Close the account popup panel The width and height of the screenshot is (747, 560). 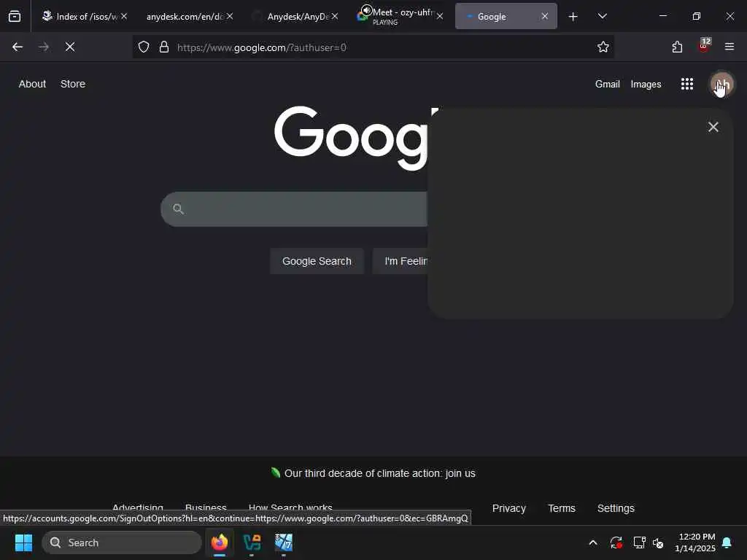[x=713, y=127]
